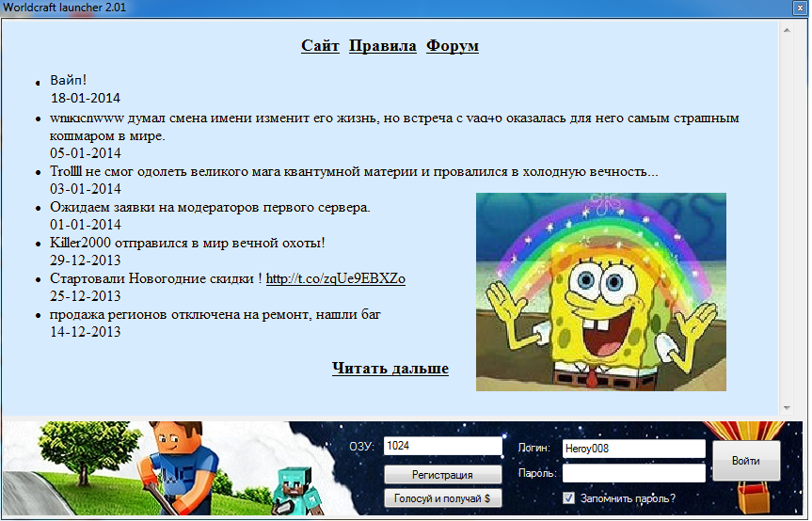Open the Форум link

[452, 45]
